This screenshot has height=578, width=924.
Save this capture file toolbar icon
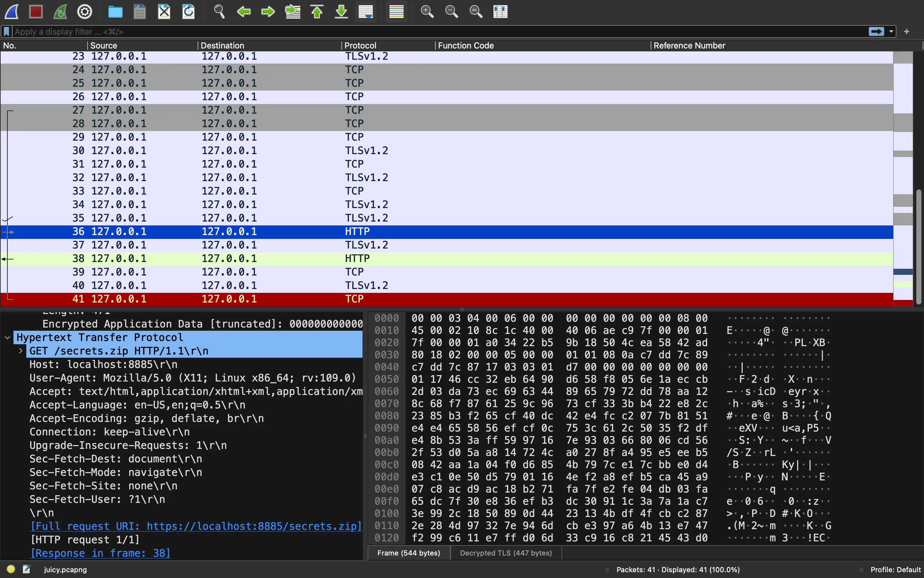(x=140, y=12)
